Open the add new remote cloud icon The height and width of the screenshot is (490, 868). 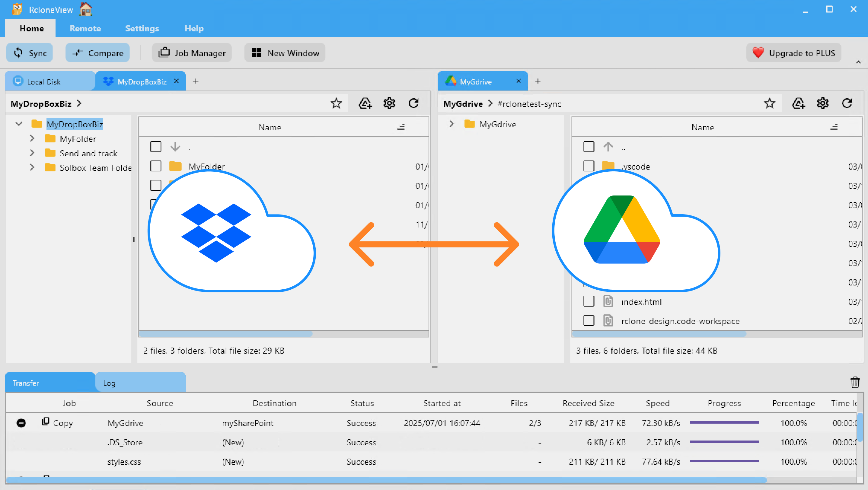tap(365, 103)
